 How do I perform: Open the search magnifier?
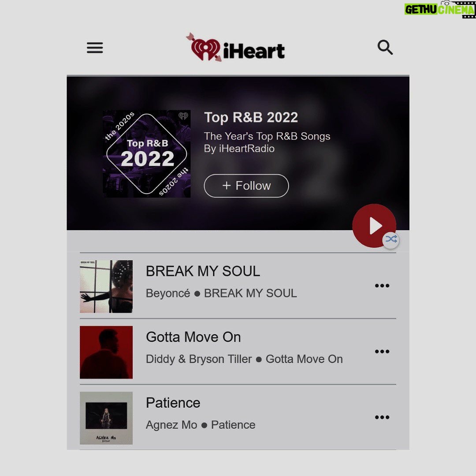pos(385,47)
